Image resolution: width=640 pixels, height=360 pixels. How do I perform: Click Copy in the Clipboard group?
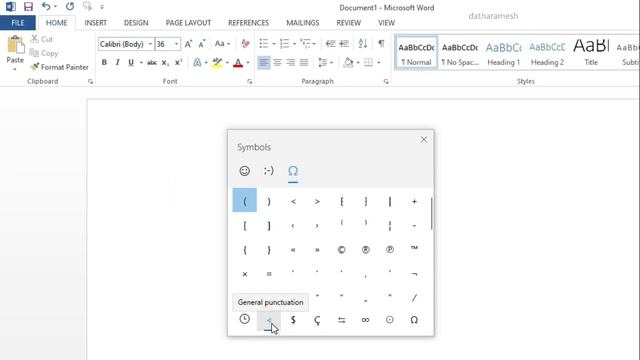coord(44,53)
